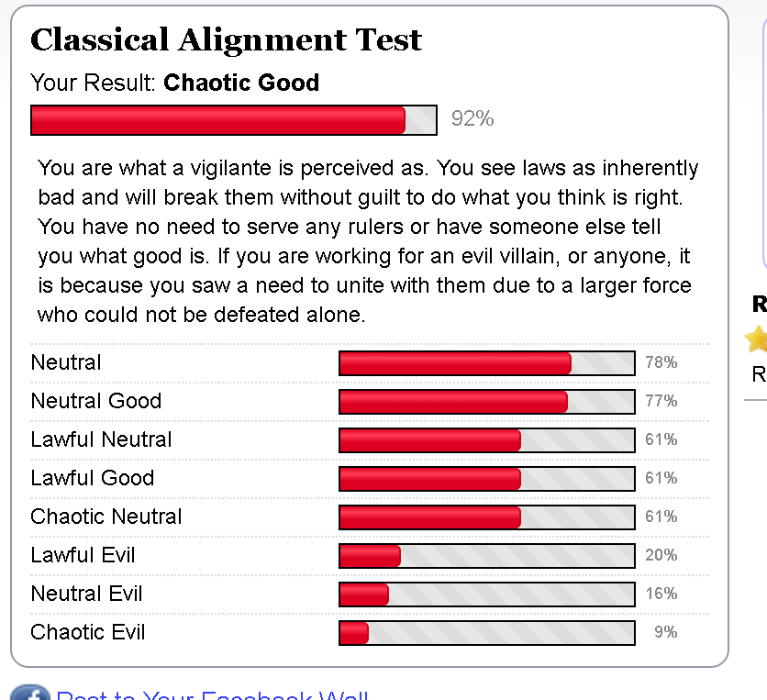Open the Post to Your Facebook Wall link
The image size is (767, 700).
coord(212,694)
